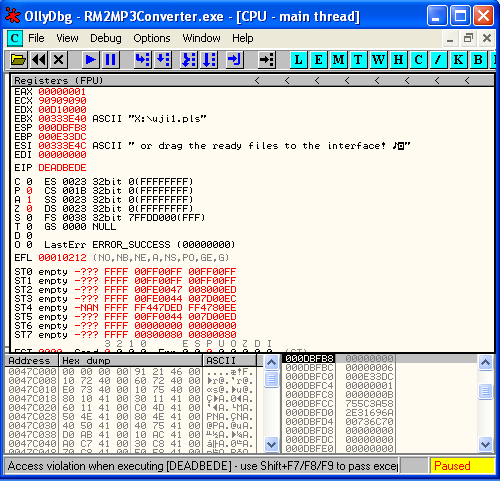The height and width of the screenshot is (481, 500).
Task: Pause execution with the blue pause icon
Action: point(110,60)
